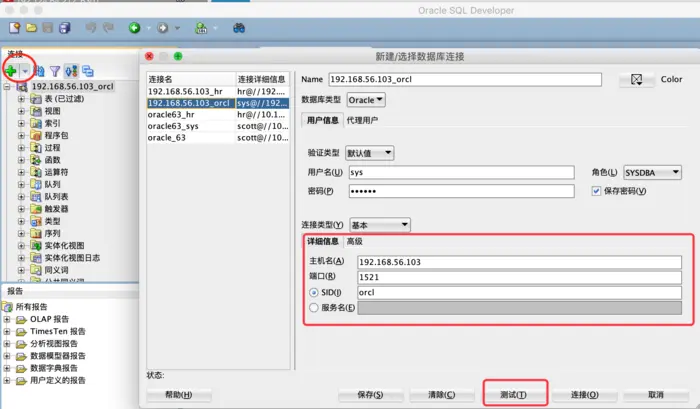This screenshot has width=700, height=409.
Task: Click the 报告 panel header
Action: pyautogui.click(x=70, y=291)
